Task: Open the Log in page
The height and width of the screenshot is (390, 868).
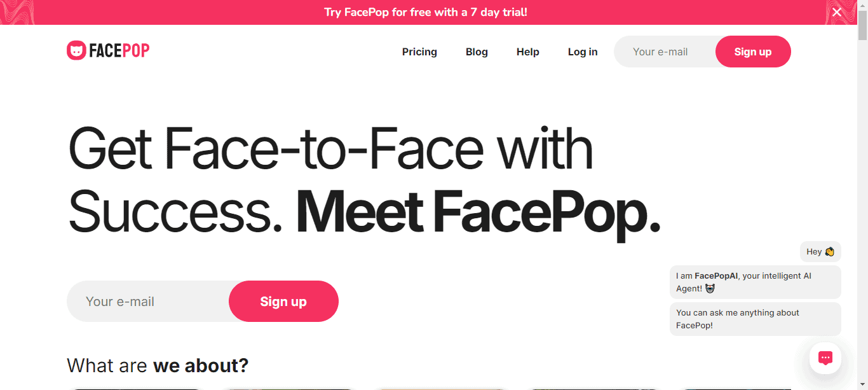Action: [x=582, y=52]
